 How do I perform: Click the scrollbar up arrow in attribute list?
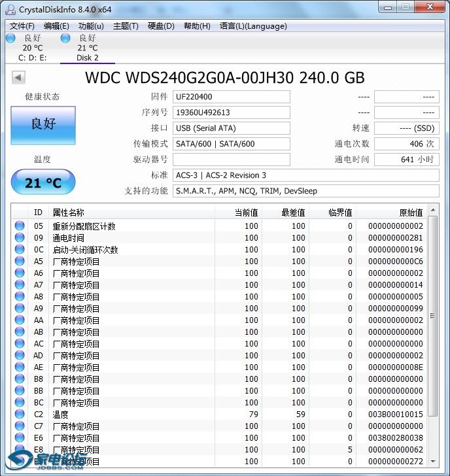point(433,211)
